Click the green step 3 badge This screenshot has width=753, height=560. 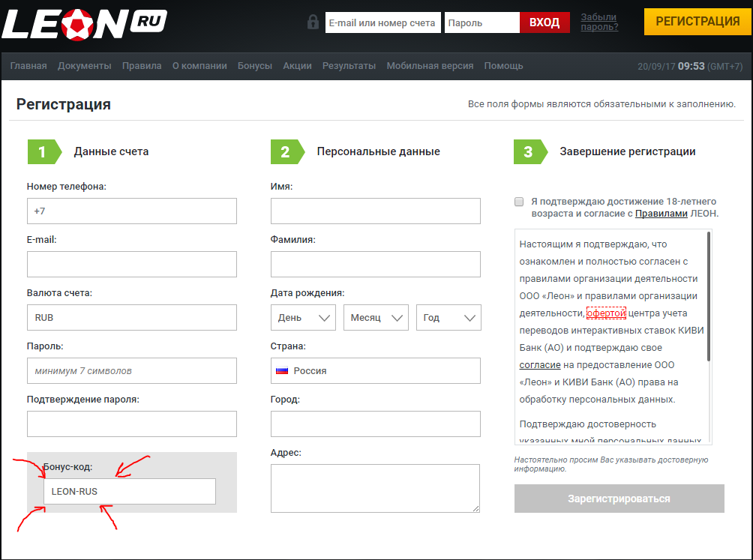[x=530, y=151]
